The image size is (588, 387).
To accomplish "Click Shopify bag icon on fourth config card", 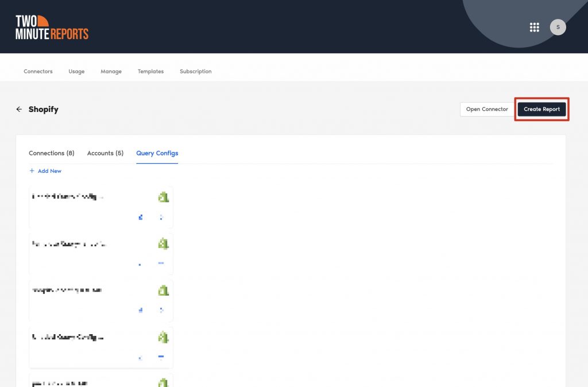I will coord(163,337).
